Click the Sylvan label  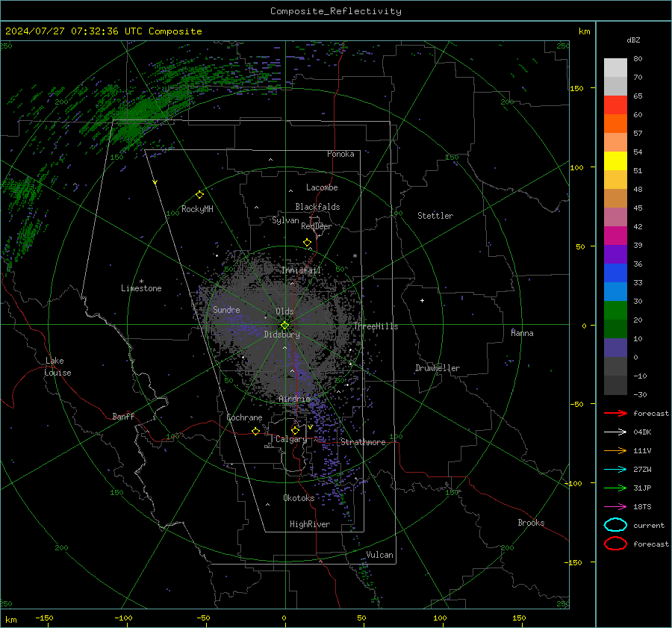[x=285, y=220]
